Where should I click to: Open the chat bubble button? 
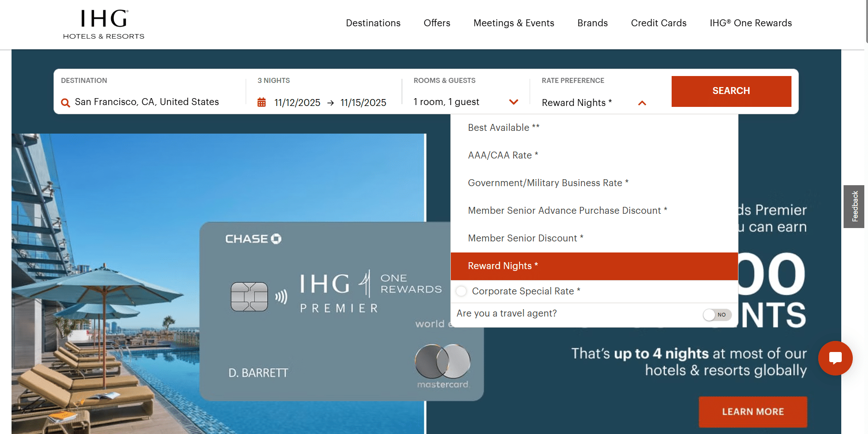pyautogui.click(x=835, y=358)
